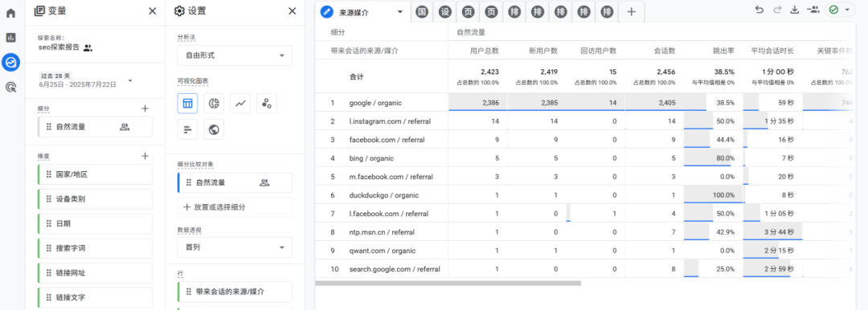Select the 日期 dimension
This screenshot has width=868, height=310.
[95, 223]
